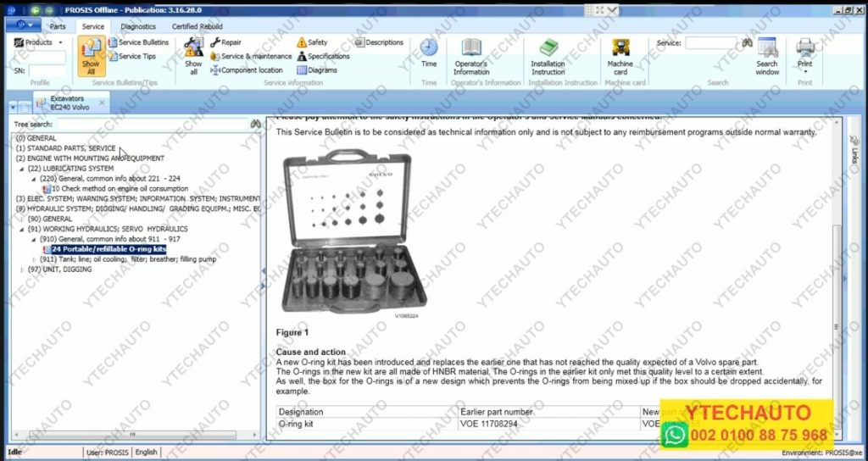Open Service Tips
Viewport: 868px width, 461px height.
coord(132,56)
